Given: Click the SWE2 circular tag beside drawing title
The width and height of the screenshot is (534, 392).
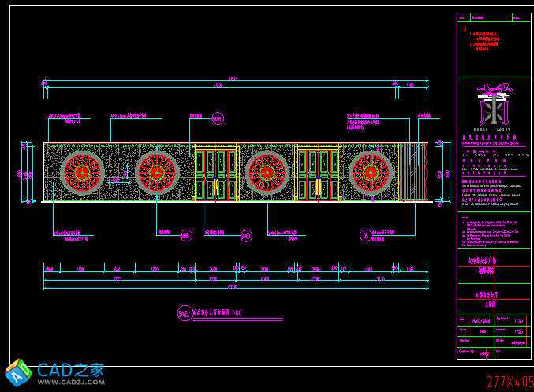Looking at the screenshot, I should coord(184,314).
